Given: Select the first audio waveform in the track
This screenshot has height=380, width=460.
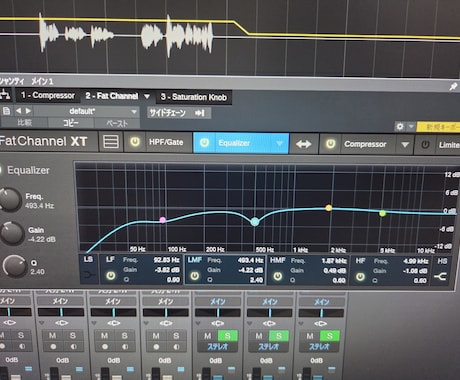Looking at the screenshot, I should pos(49,32).
